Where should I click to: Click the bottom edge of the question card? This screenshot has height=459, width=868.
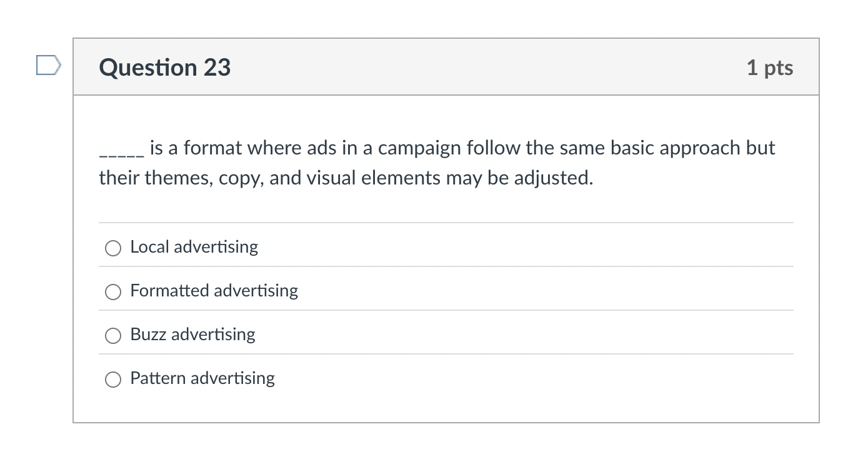pos(446,421)
